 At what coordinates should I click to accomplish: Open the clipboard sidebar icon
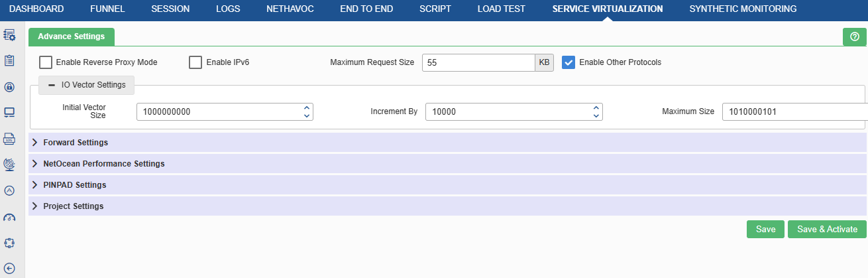point(10,60)
